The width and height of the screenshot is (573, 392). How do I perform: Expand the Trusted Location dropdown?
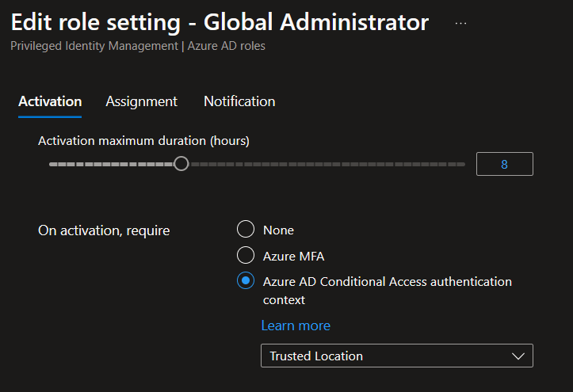[397, 356]
